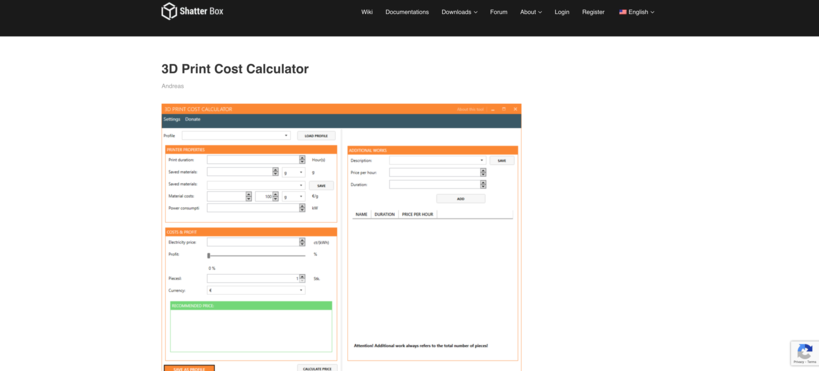Click the Material costs price field

click(x=226, y=196)
